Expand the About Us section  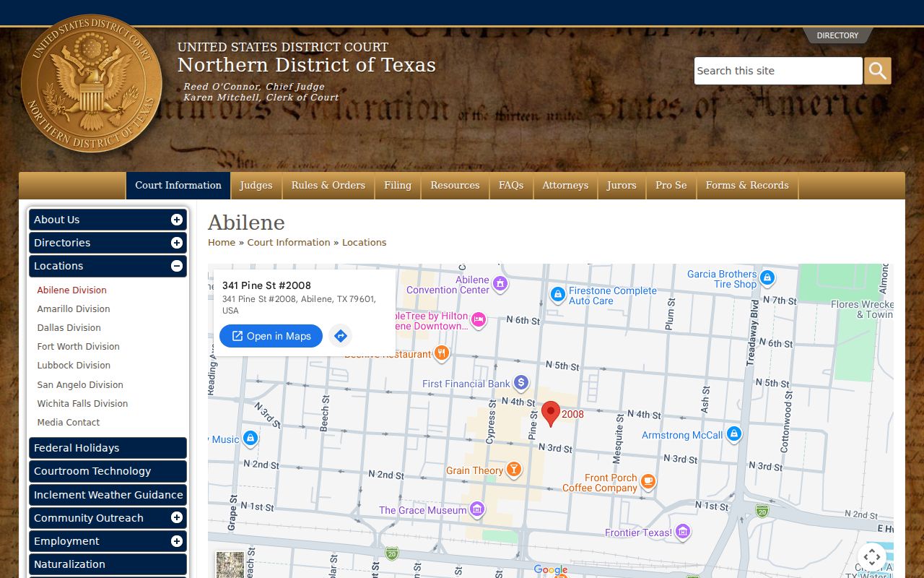(x=177, y=220)
